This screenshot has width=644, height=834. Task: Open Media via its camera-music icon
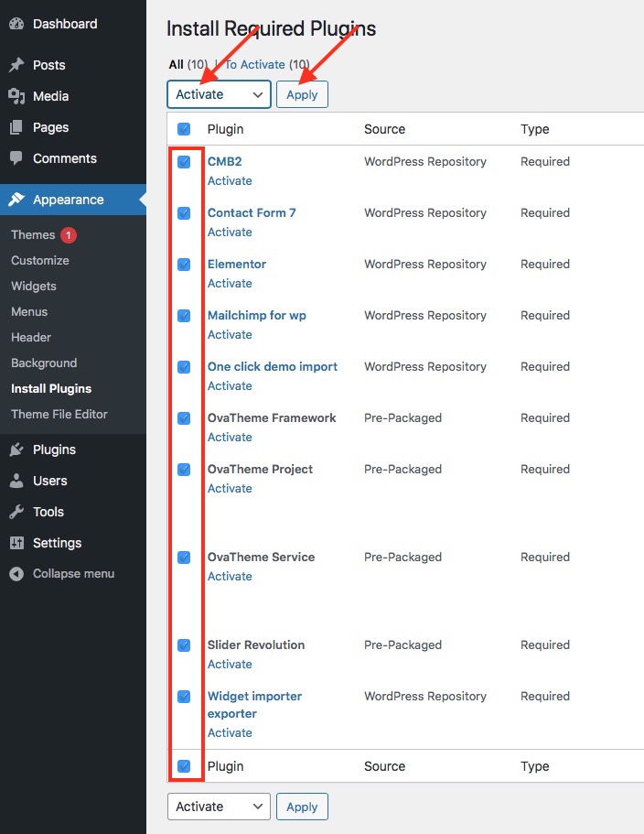click(x=16, y=96)
